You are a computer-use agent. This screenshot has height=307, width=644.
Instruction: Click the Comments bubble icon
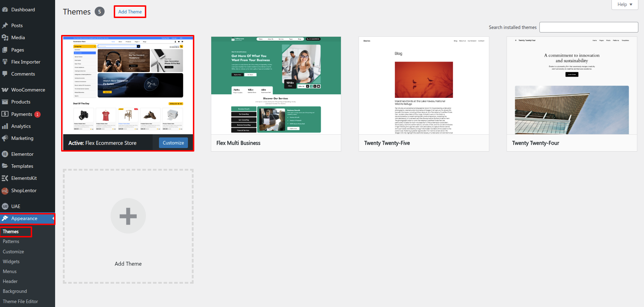click(x=5, y=74)
